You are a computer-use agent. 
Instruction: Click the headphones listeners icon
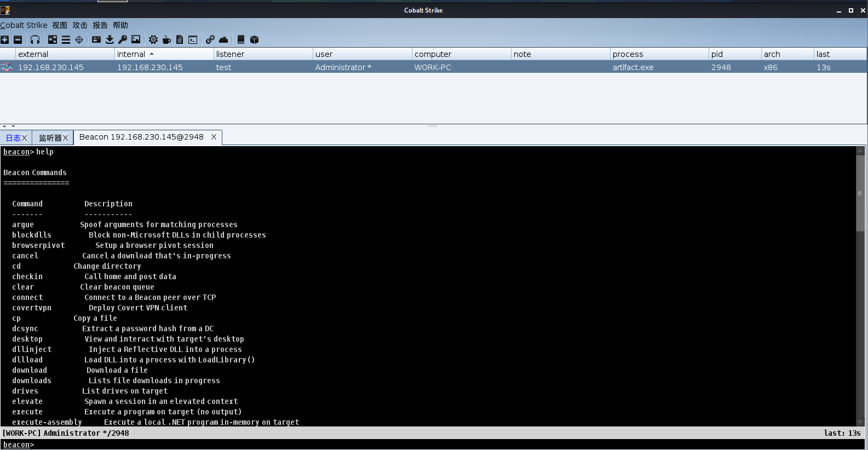[35, 39]
